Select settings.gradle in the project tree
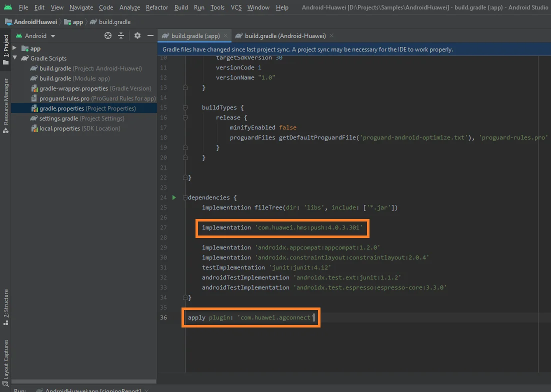This screenshot has height=392, width=551. pyautogui.click(x=58, y=118)
